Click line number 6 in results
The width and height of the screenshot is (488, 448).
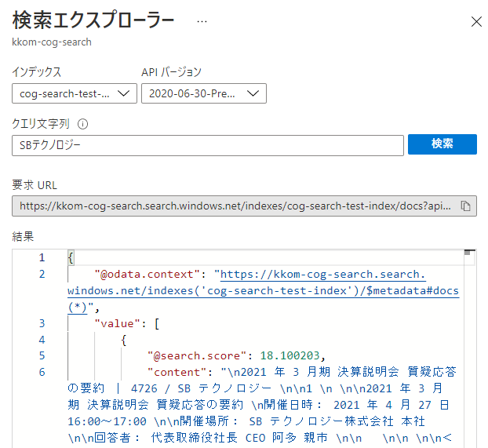tap(42, 372)
